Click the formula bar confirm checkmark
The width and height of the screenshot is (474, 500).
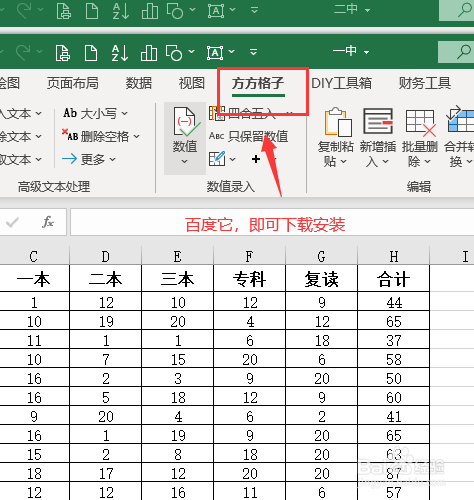pos(12,222)
